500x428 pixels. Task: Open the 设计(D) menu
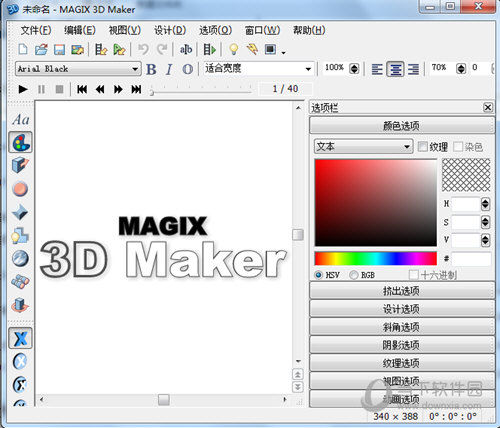[170, 31]
